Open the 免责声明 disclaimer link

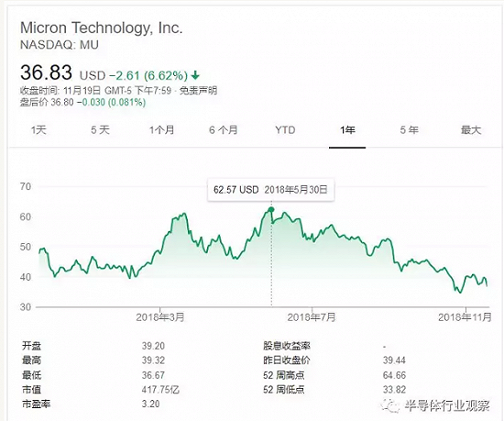point(198,91)
